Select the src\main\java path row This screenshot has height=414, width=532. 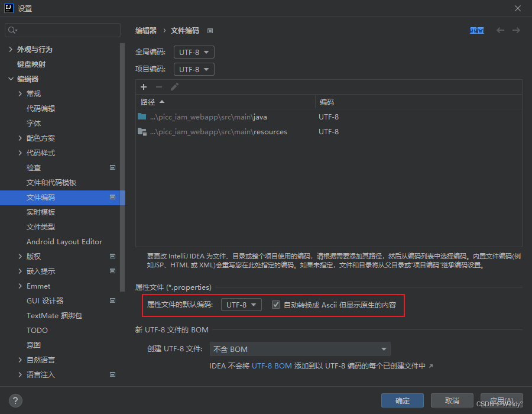click(329, 117)
